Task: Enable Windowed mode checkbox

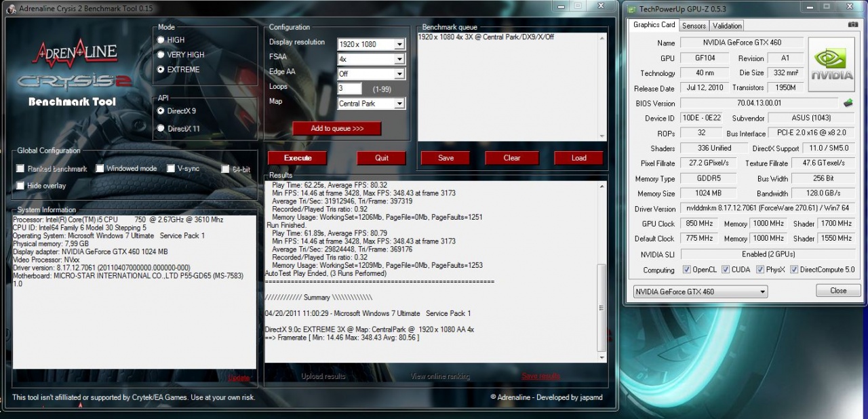Action: (100, 168)
